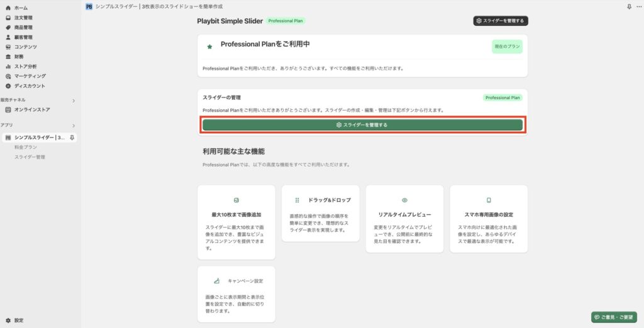Open Home icon in sidebar

pyautogui.click(x=8, y=8)
